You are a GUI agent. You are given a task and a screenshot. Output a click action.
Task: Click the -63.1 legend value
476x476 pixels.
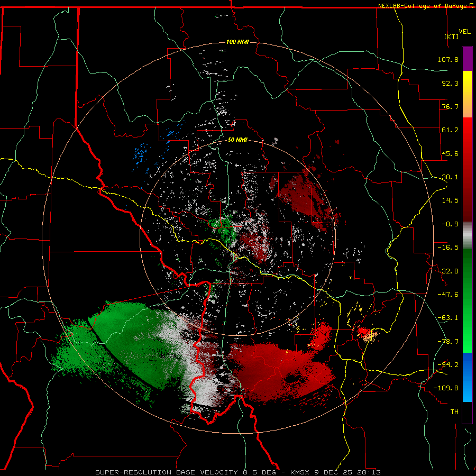click(x=448, y=318)
